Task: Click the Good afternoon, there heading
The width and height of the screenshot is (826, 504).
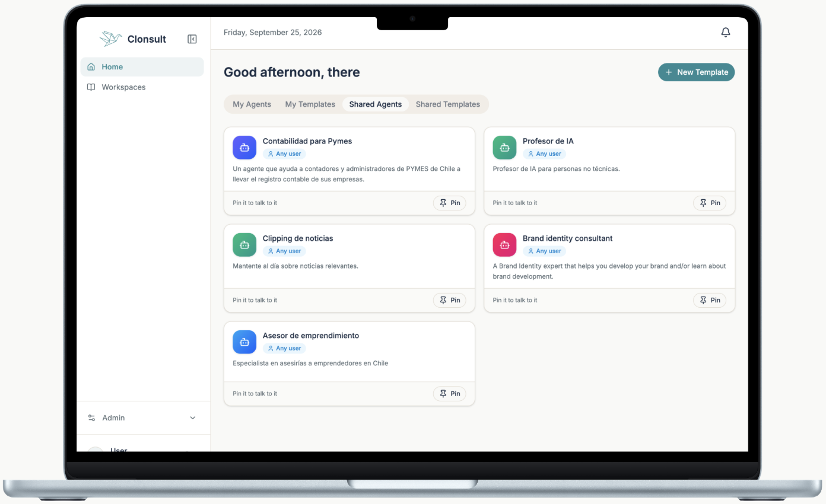Action: pos(292,72)
